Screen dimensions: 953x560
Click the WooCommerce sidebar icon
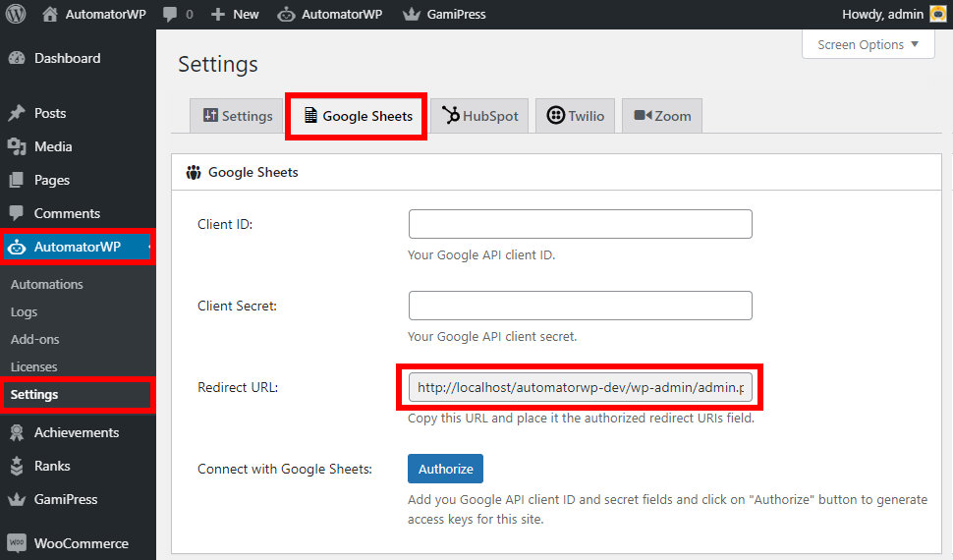[x=17, y=543]
